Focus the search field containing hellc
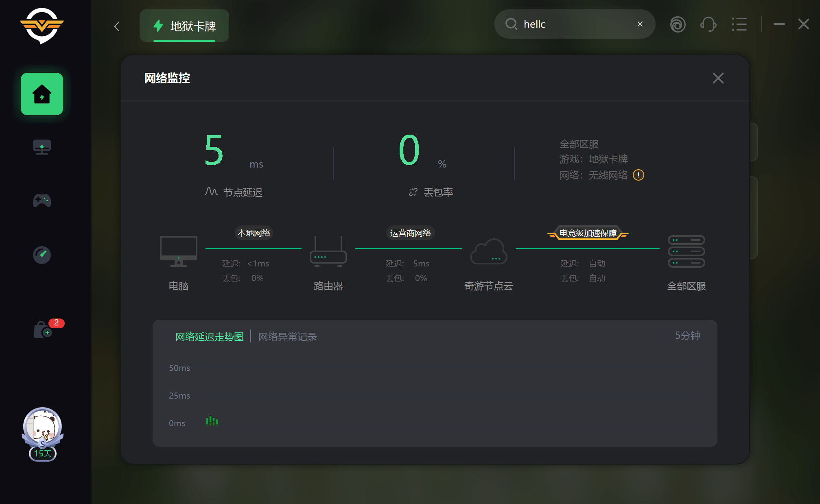Viewport: 820px width, 504px height. 575,24
